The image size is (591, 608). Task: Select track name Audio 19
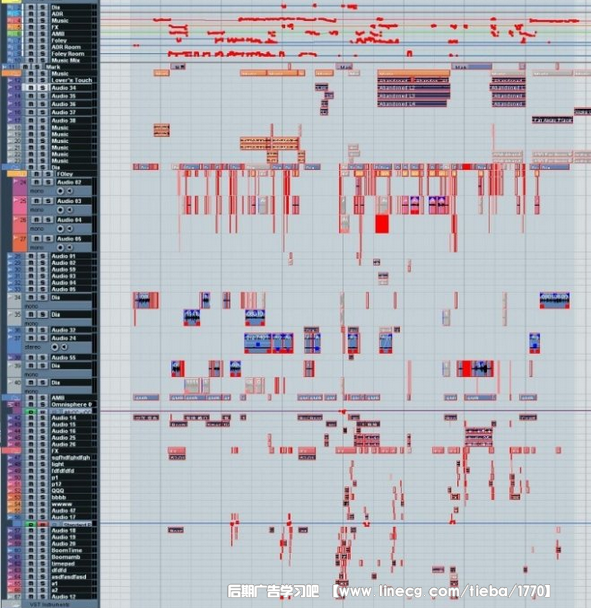click(x=64, y=537)
